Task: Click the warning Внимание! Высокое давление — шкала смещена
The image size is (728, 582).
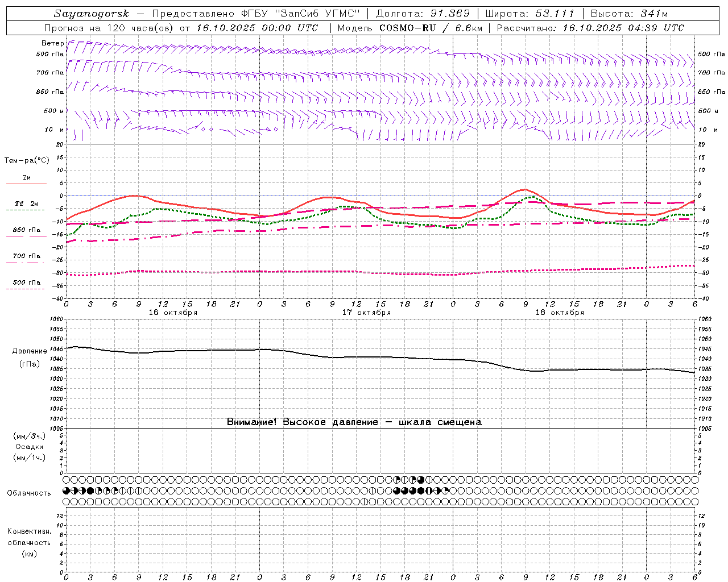Action: pyautogui.click(x=354, y=422)
